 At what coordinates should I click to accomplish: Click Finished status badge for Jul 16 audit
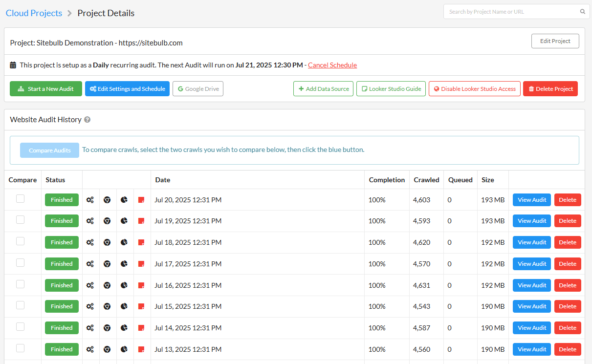(62, 285)
